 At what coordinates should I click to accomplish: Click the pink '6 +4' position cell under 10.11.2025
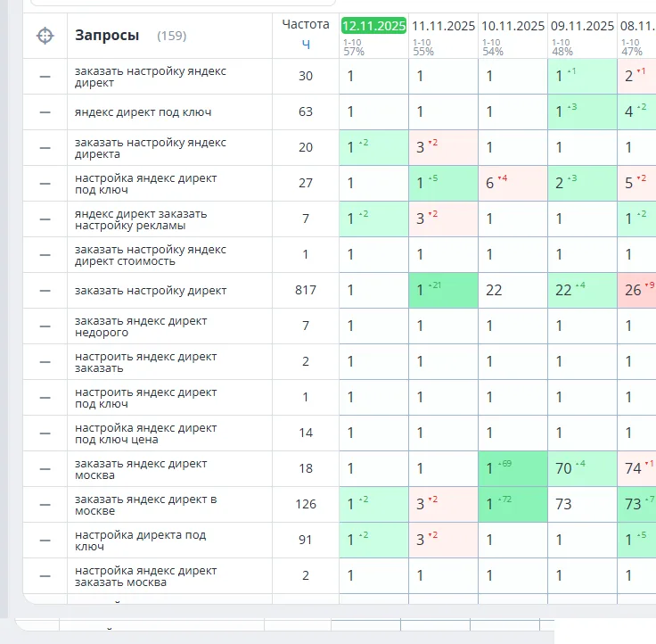click(x=512, y=184)
